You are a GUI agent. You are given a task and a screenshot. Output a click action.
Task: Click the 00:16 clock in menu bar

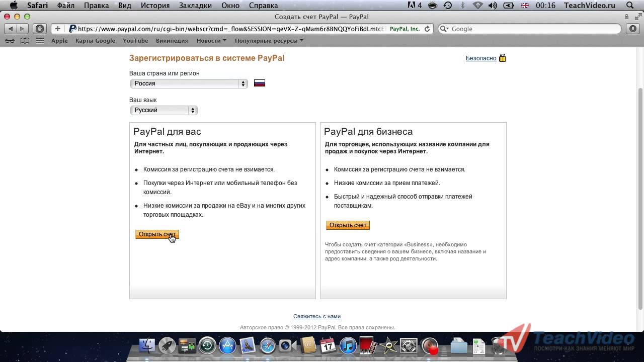(x=545, y=6)
